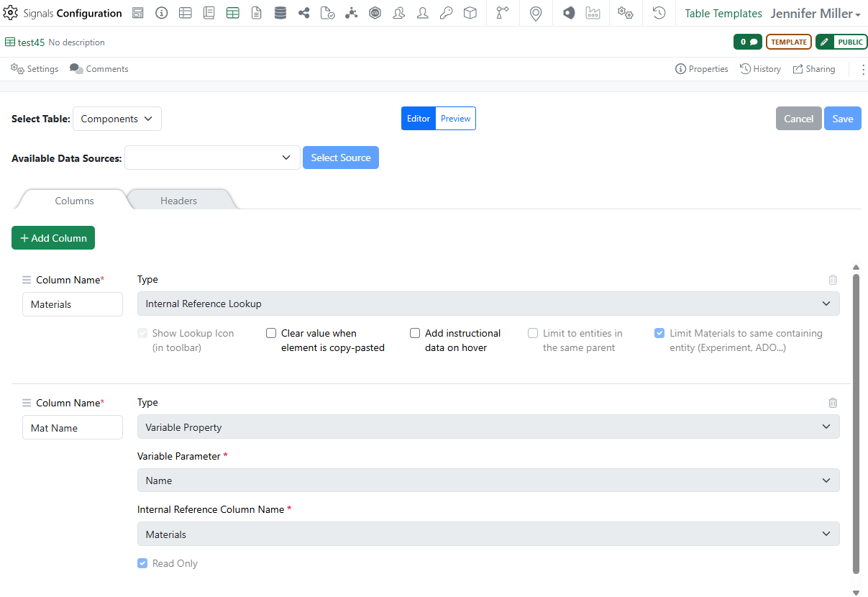Switch to Preview mode
Screen dimensions: 868x597
[x=455, y=119]
